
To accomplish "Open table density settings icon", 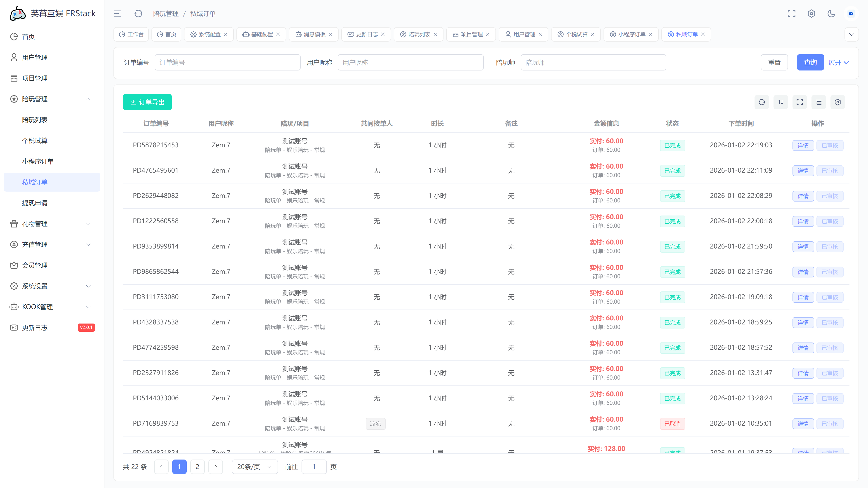I will (x=818, y=102).
